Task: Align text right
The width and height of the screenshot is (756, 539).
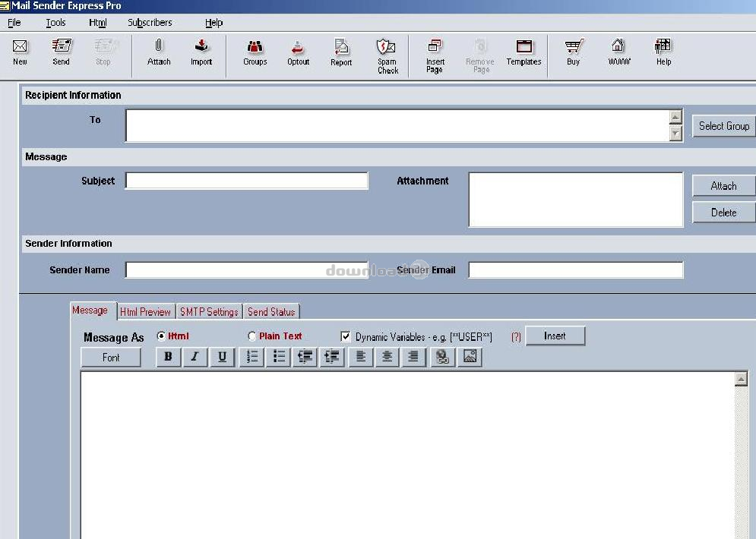Action: coord(413,357)
